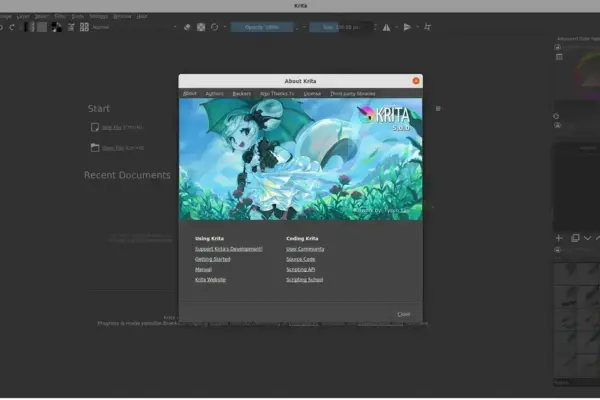Click the hamburger menu icon beside the dialog
This screenshot has width=600, height=400.
pos(438,109)
